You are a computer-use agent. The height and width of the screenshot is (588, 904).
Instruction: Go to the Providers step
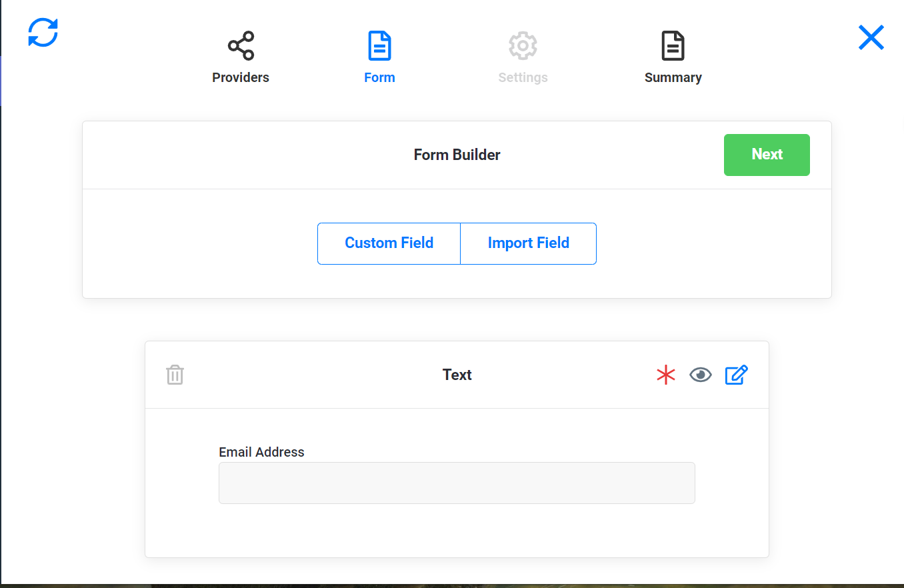240,77
